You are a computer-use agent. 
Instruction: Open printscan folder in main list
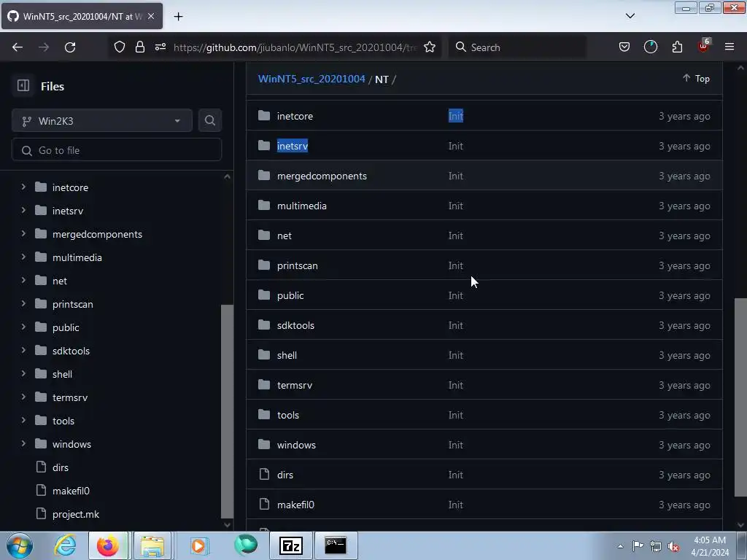point(298,265)
